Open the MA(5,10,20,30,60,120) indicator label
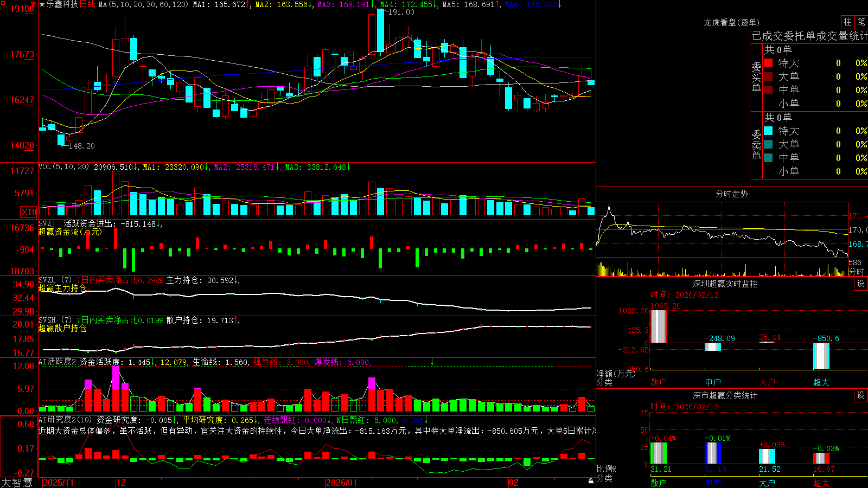This screenshot has width=868, height=488. (x=143, y=4)
